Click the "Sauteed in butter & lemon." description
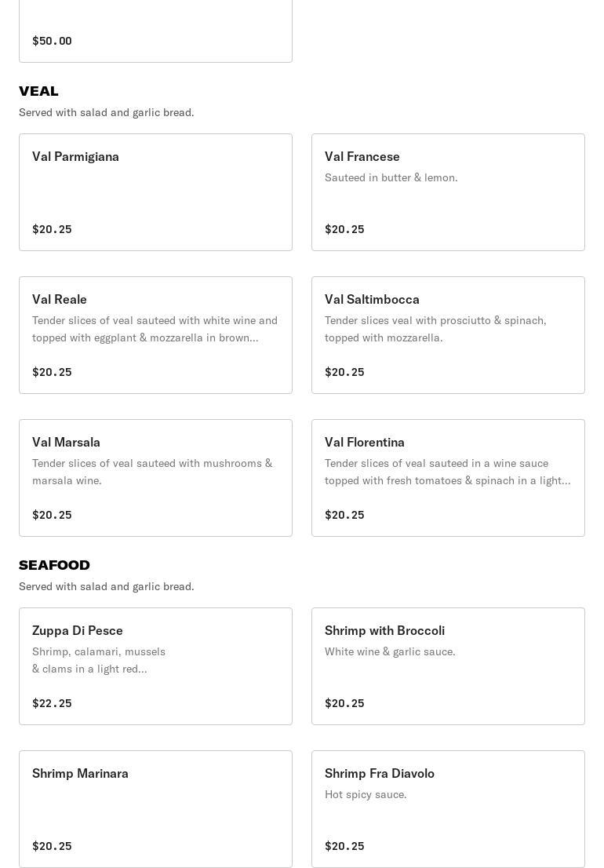The image size is (604, 868). pyautogui.click(x=391, y=177)
